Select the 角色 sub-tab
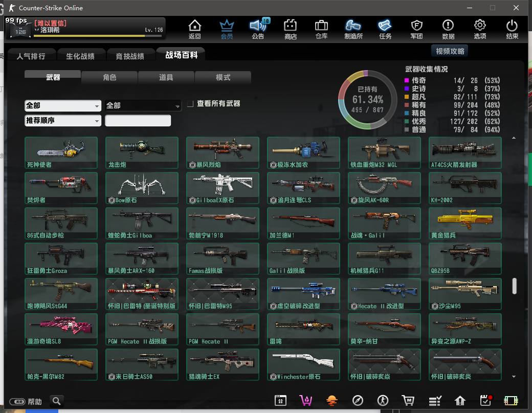The width and height of the screenshot is (532, 413). (109, 77)
